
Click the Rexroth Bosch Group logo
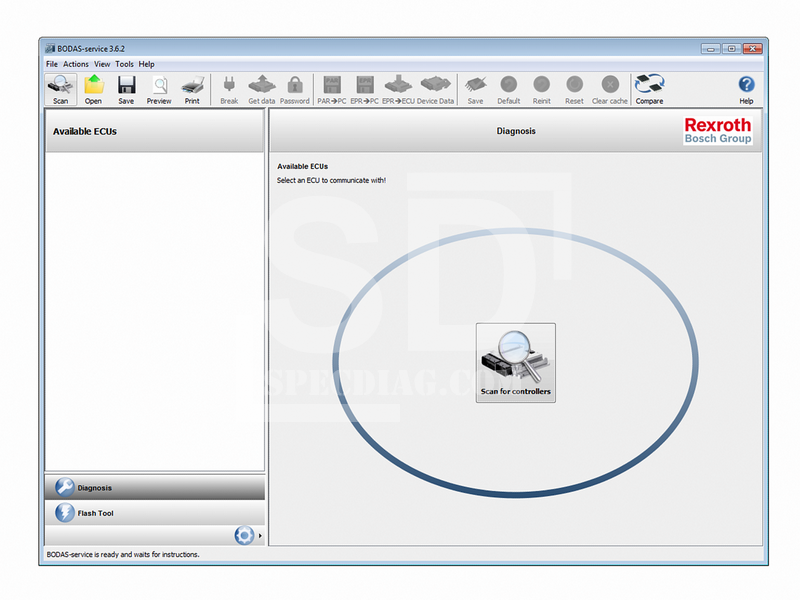[717, 131]
